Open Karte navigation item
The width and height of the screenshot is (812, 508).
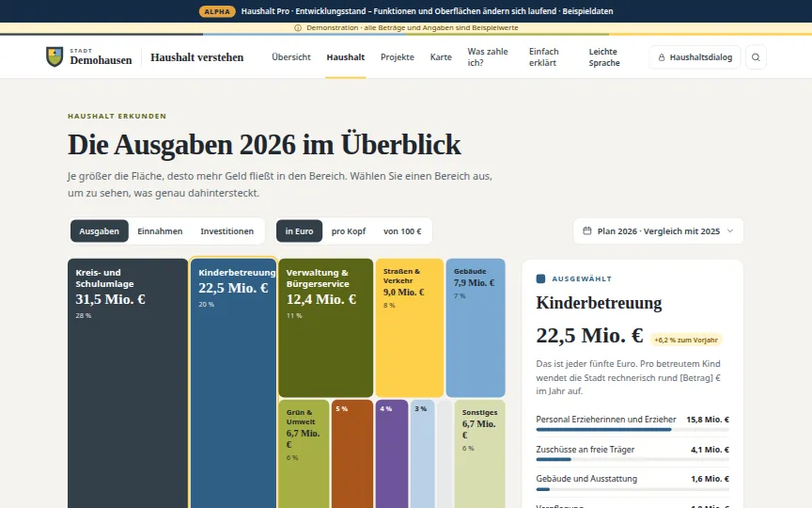pyautogui.click(x=441, y=57)
